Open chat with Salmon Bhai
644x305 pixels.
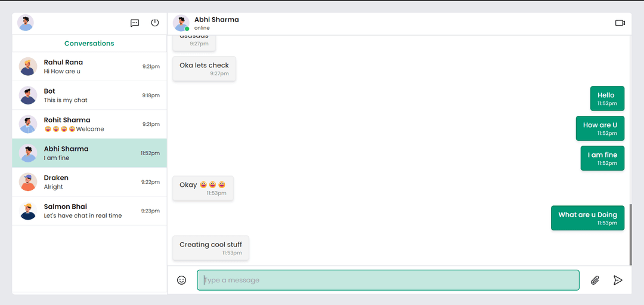point(89,211)
